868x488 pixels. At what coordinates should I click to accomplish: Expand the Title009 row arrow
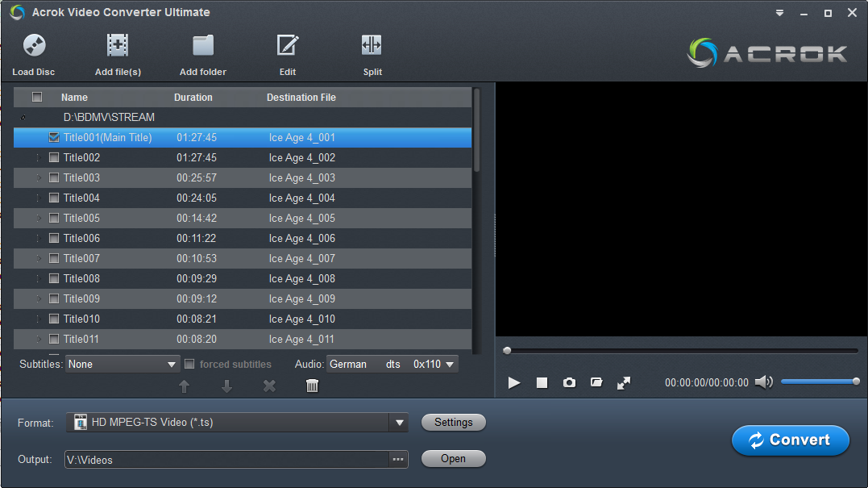[38, 298]
